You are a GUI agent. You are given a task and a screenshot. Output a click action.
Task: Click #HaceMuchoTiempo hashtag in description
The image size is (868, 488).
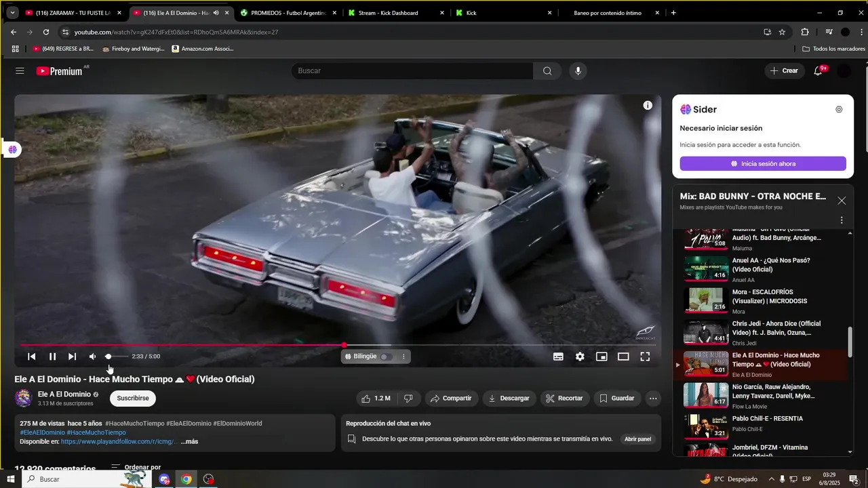pos(96,432)
